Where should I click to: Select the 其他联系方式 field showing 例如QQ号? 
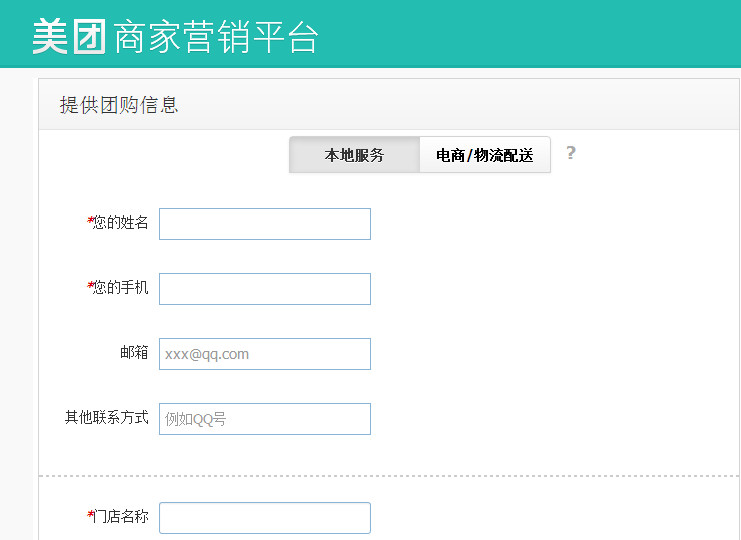click(x=265, y=419)
